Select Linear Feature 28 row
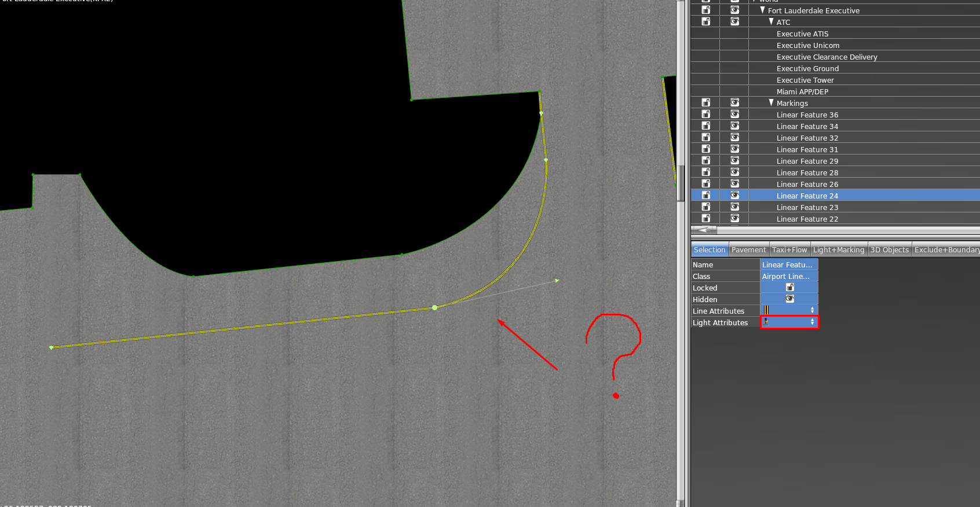 (835, 172)
